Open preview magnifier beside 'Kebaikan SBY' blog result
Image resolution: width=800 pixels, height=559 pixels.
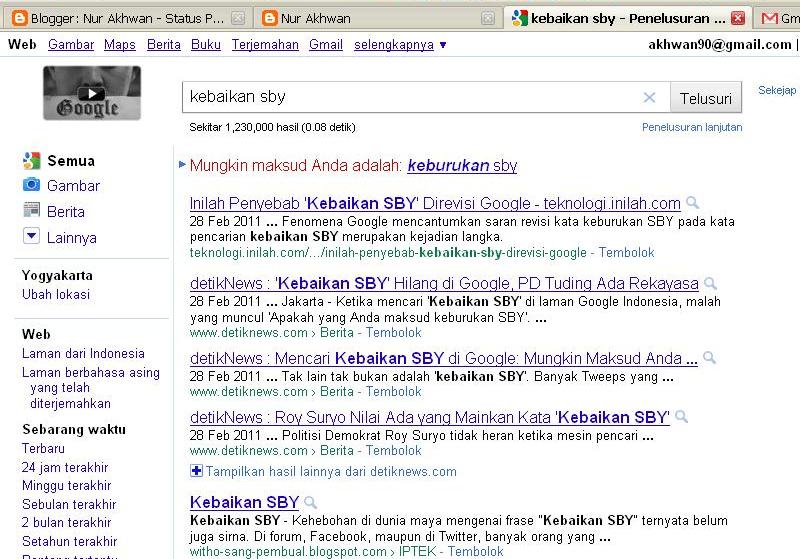(310, 502)
